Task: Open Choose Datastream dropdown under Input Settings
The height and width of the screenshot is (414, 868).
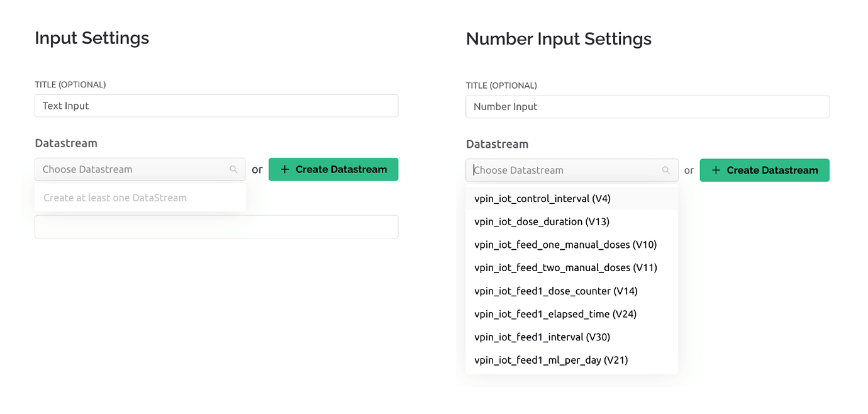Action: pos(140,169)
